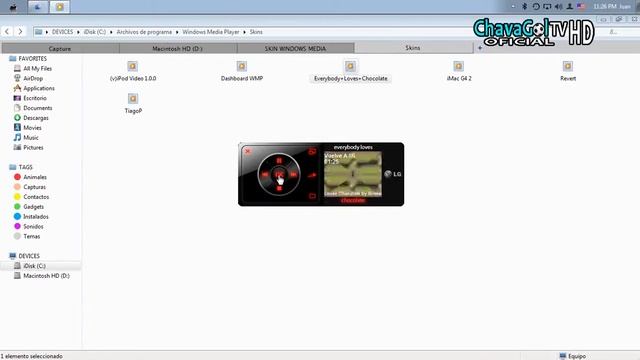Image resolution: width=640 pixels, height=360 pixels.
Task: Select the purple Sonidos tag
Action: pos(29,226)
